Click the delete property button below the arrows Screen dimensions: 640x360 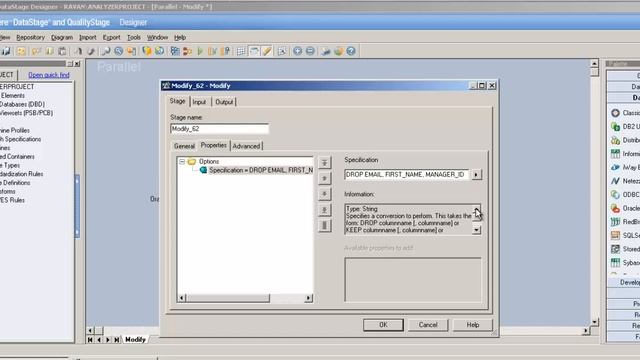pos(324,225)
